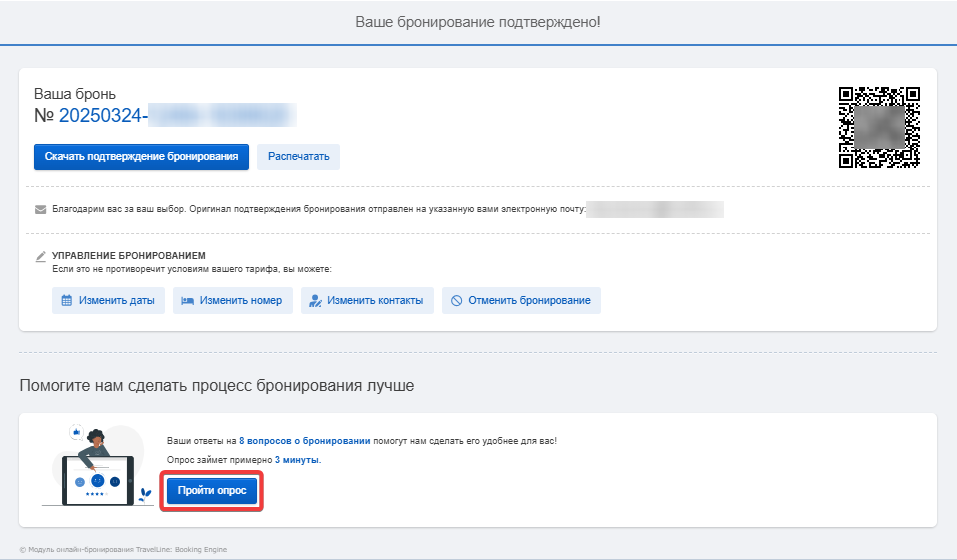Click the Изменить номер button

(x=233, y=300)
